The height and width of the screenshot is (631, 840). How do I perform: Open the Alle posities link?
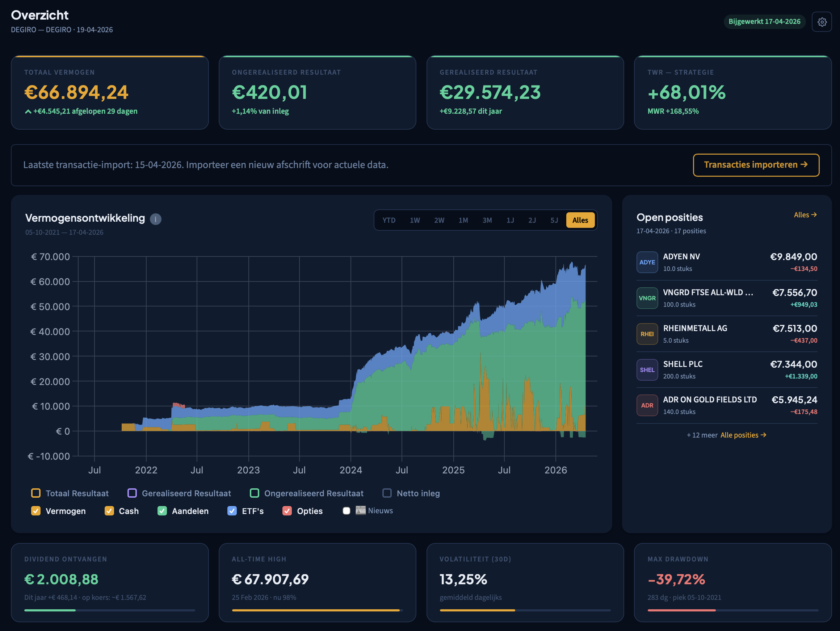[x=743, y=435]
